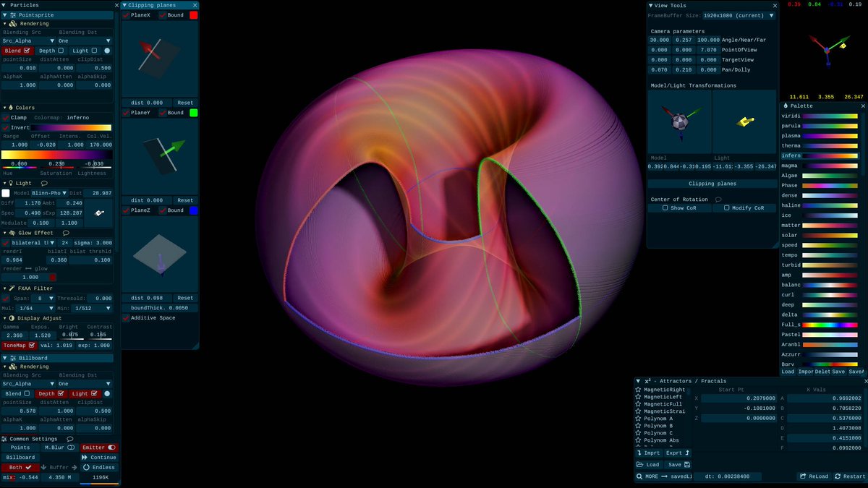Click the Palette Delet button

(x=822, y=372)
